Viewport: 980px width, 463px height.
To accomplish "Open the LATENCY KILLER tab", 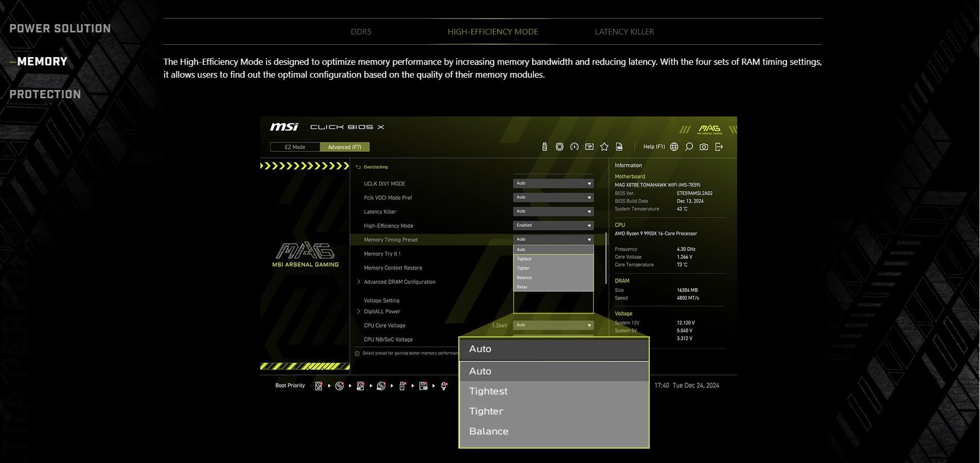I will 624,32.
